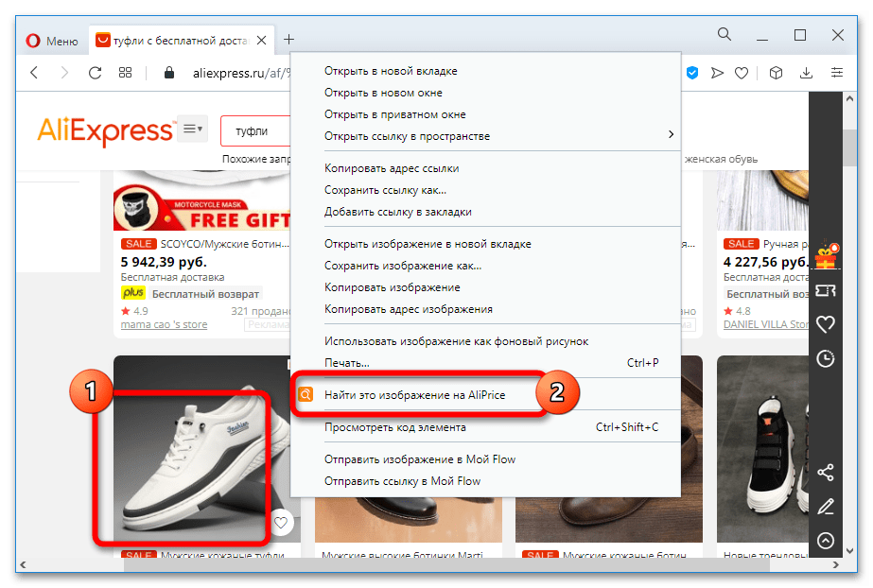Open Speed Dial grid icon
873x588 pixels.
tap(125, 73)
